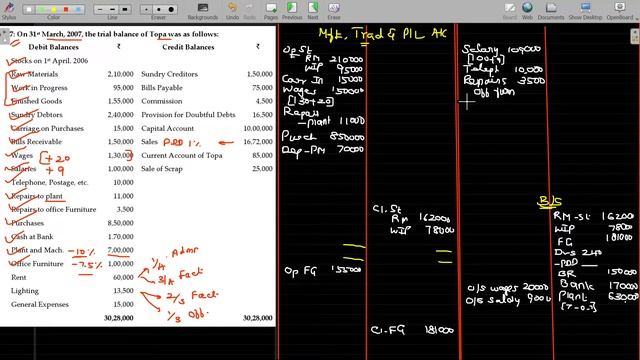Select the Stylus tool

tap(9, 10)
